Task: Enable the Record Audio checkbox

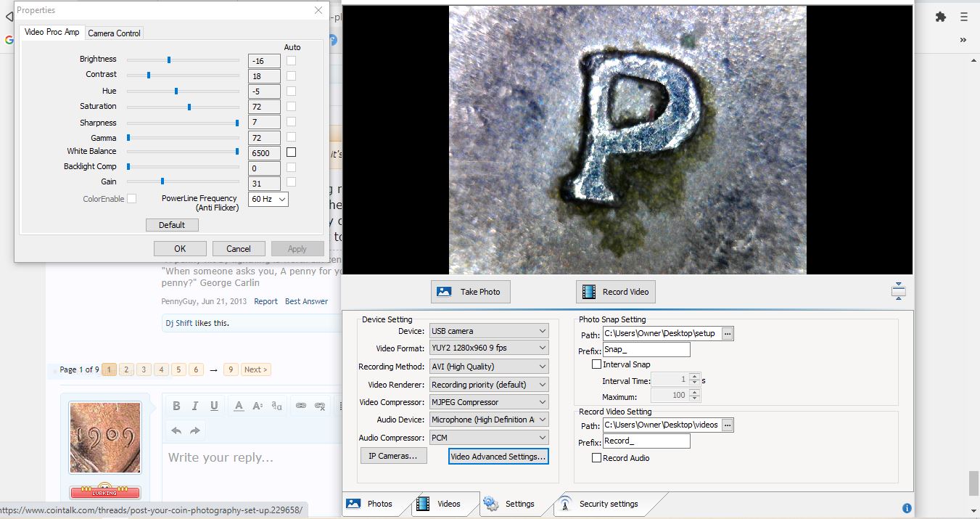Action: click(x=596, y=458)
